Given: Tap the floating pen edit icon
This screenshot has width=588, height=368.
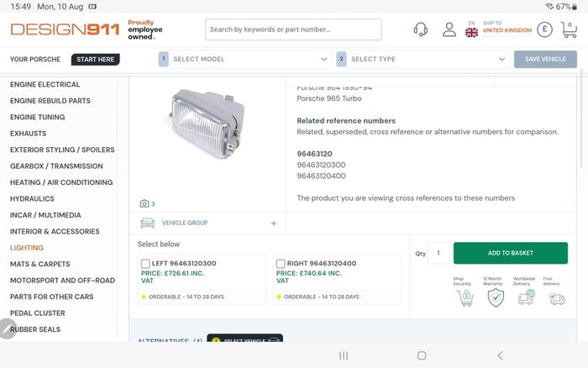Looking at the screenshot, I should 8,329.
